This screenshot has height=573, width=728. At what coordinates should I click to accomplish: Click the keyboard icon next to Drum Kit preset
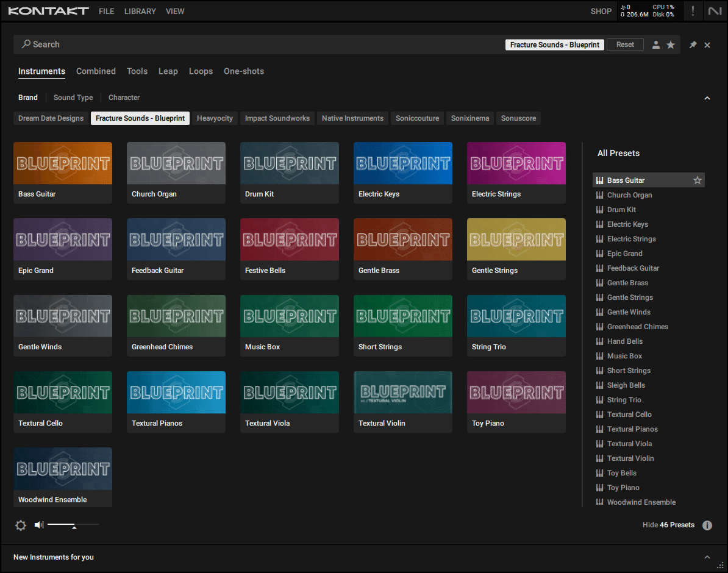point(599,210)
